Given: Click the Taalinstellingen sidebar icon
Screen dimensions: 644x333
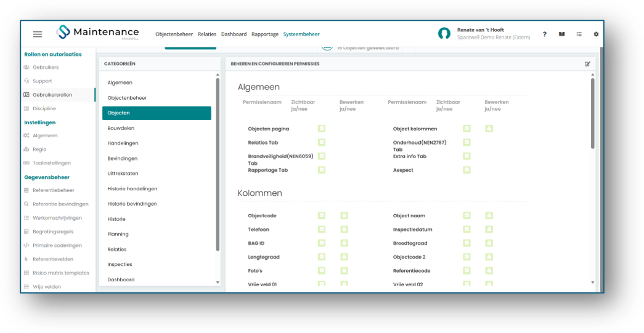Looking at the screenshot, I should pos(26,163).
